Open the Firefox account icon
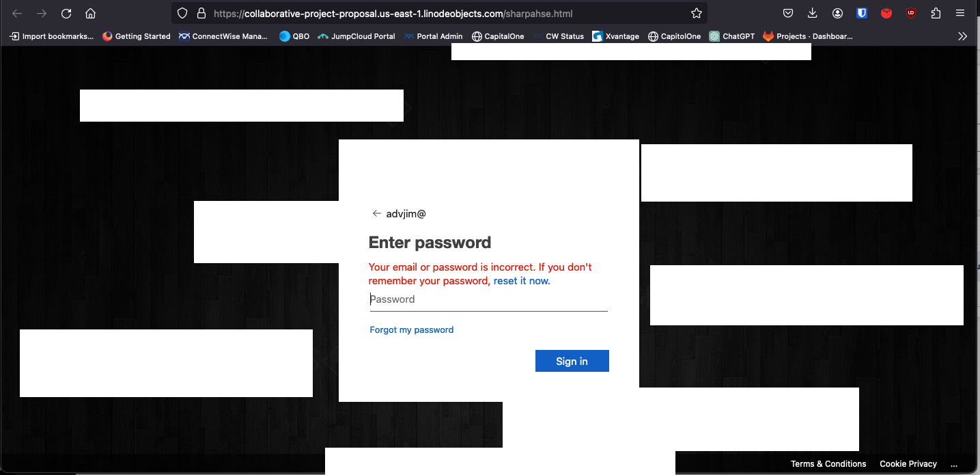The width and height of the screenshot is (980, 475). click(837, 13)
